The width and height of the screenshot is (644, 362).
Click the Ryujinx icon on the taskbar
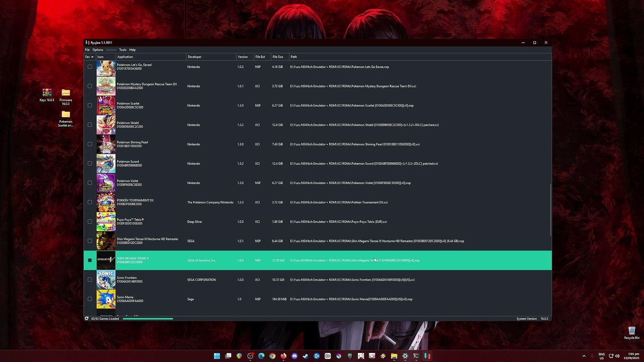(x=427, y=356)
